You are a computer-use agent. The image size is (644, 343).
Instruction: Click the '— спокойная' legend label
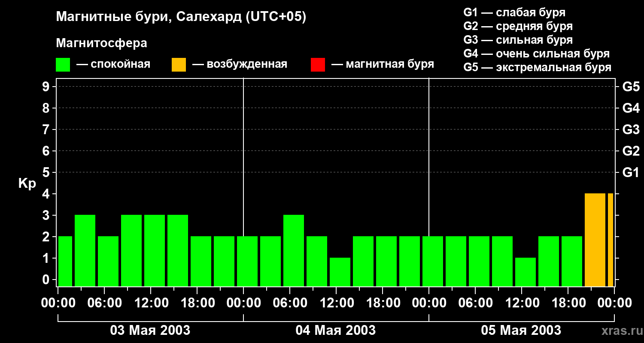point(113,64)
